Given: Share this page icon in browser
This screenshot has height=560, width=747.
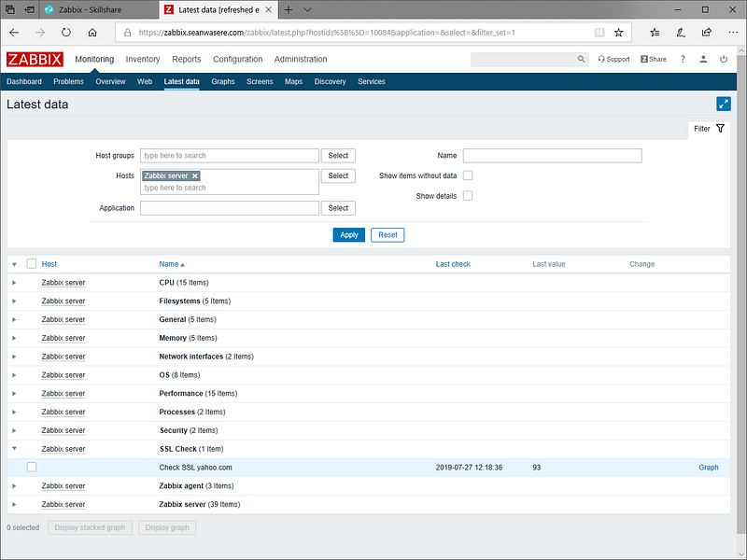Looking at the screenshot, I should 707,33.
